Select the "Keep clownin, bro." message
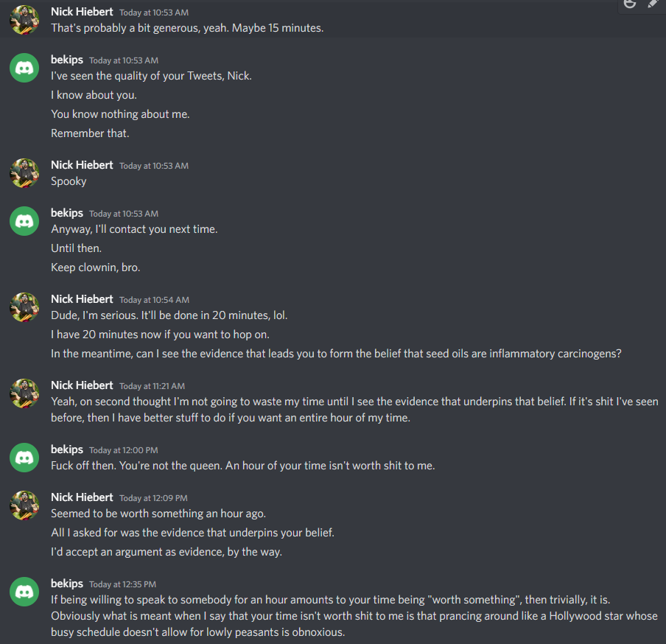 (x=95, y=267)
